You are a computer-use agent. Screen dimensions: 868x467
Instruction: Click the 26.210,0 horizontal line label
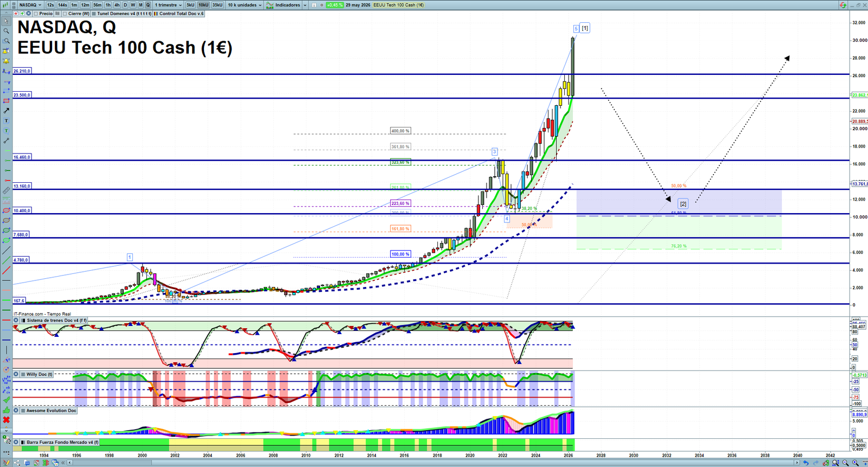(22, 71)
